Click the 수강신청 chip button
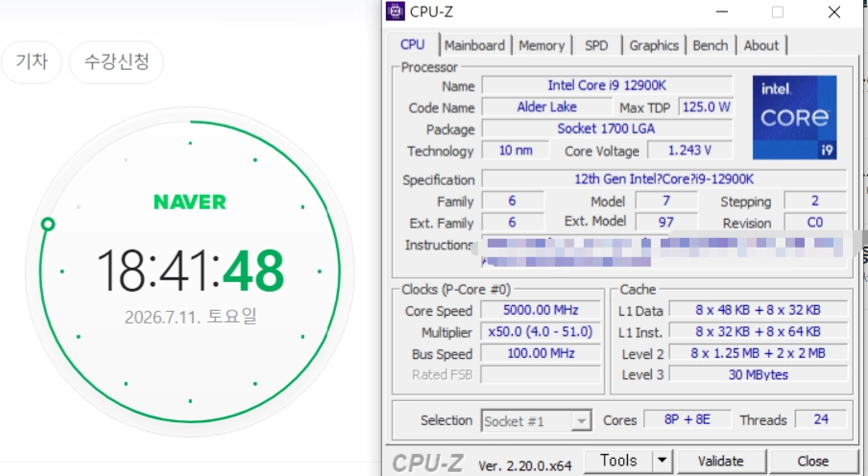The image size is (868, 476). pos(116,61)
